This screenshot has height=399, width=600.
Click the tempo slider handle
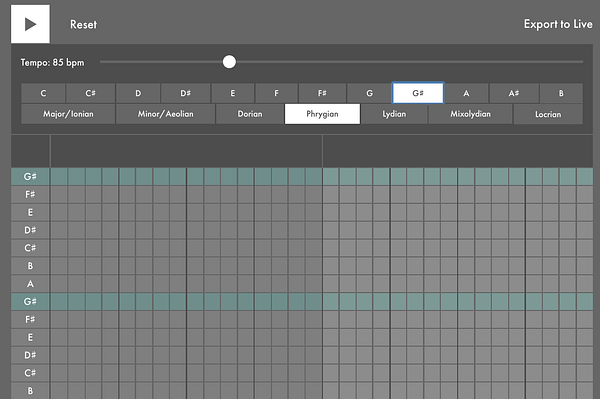pyautogui.click(x=229, y=62)
